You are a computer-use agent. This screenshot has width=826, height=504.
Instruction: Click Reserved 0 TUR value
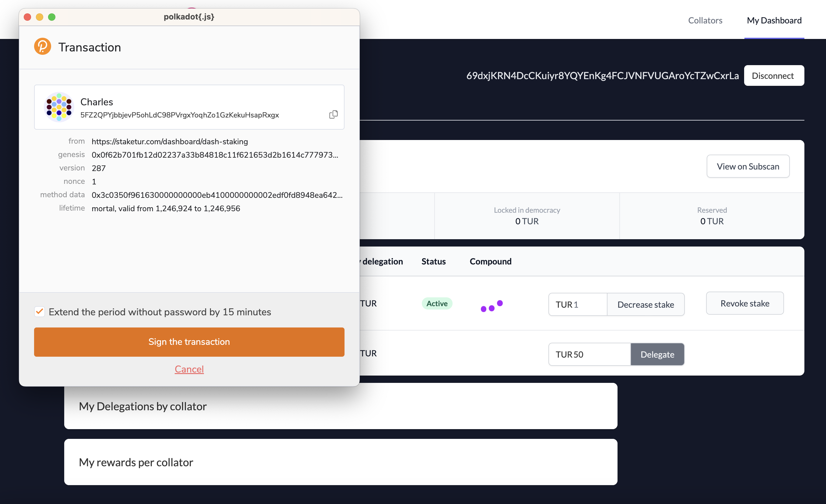pyautogui.click(x=712, y=221)
